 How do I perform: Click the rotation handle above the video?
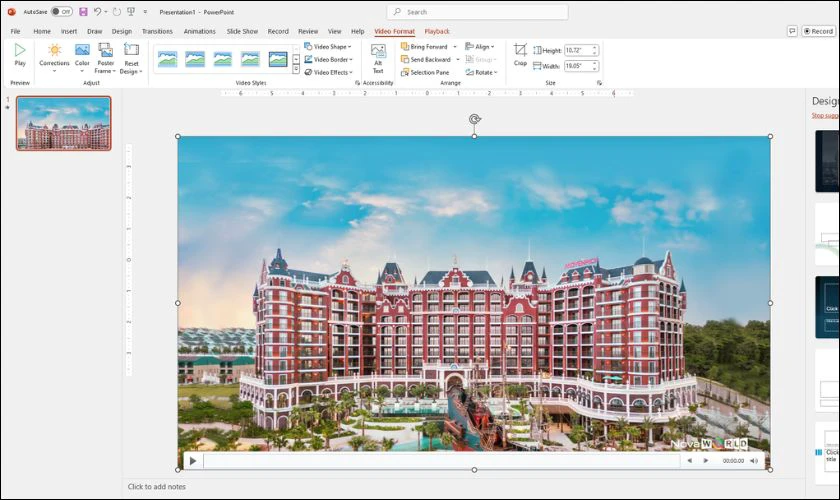point(475,119)
